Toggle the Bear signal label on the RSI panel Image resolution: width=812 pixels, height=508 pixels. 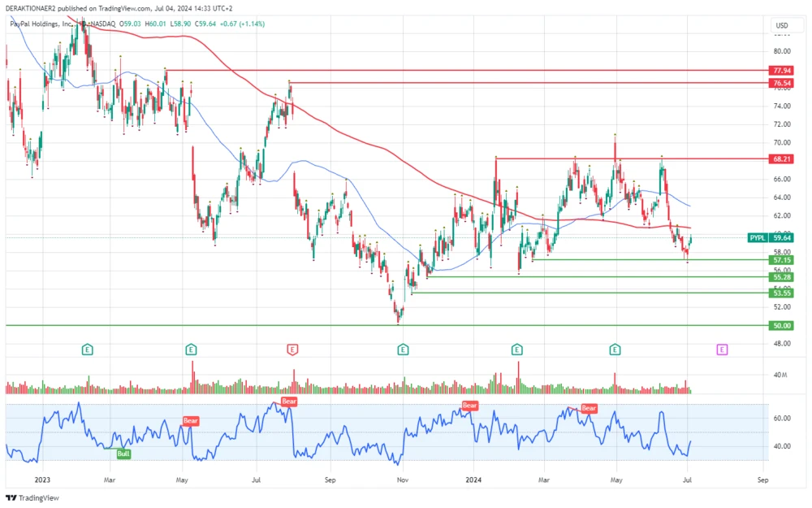(288, 401)
